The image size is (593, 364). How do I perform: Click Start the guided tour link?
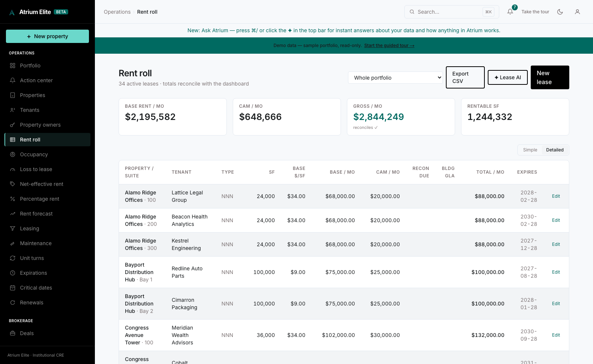pos(389,46)
